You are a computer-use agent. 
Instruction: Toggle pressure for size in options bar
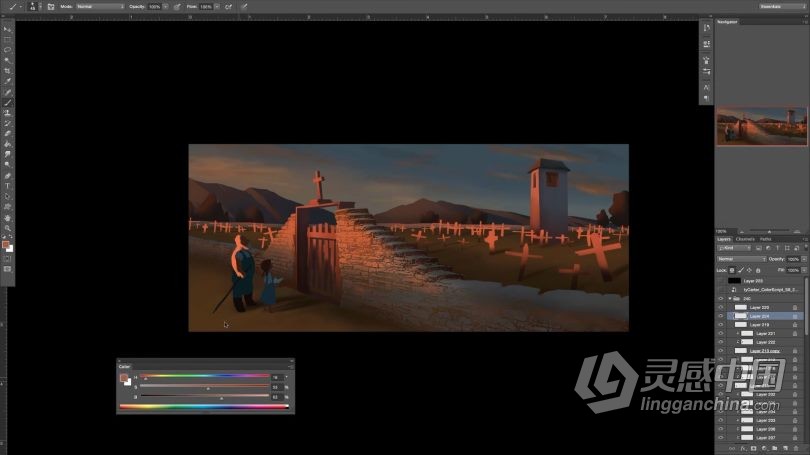coord(244,7)
